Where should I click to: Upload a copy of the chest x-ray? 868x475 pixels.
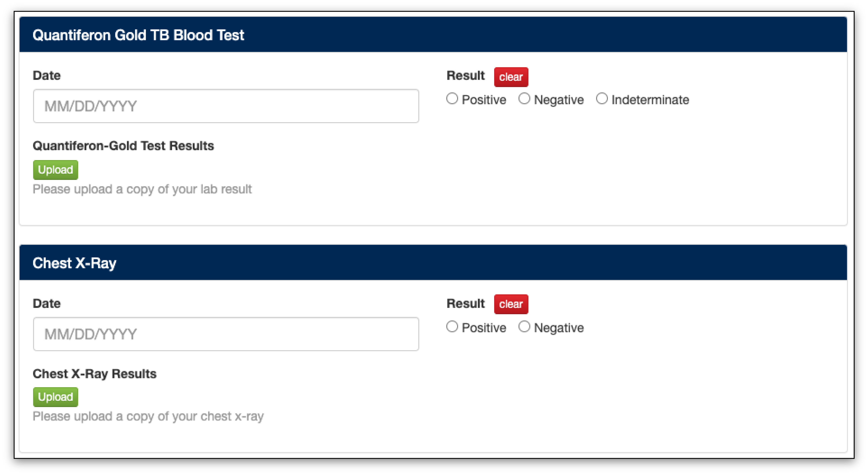point(55,397)
